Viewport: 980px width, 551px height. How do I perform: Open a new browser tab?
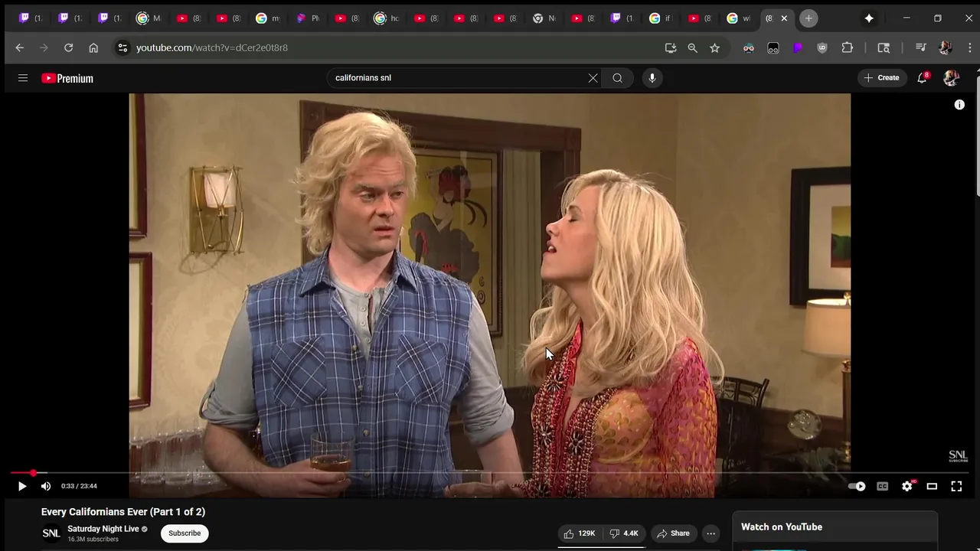point(808,18)
